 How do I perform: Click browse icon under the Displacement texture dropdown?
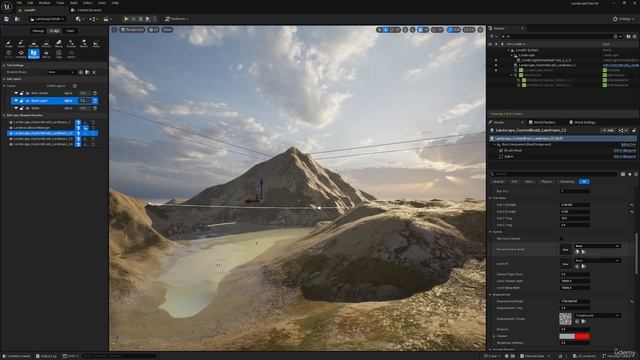(584, 322)
